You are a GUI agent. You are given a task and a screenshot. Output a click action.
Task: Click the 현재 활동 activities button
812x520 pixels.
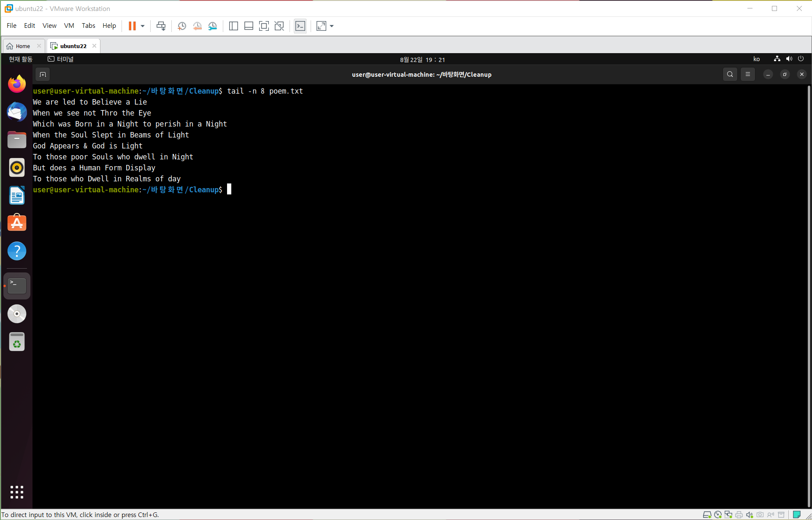point(21,59)
